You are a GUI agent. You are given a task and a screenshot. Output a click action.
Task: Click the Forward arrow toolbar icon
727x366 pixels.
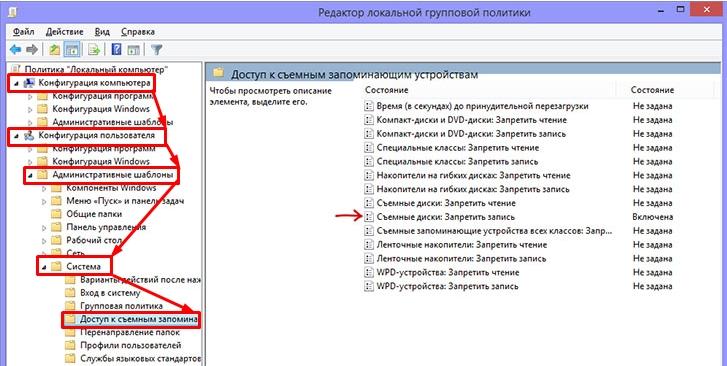pos(32,49)
